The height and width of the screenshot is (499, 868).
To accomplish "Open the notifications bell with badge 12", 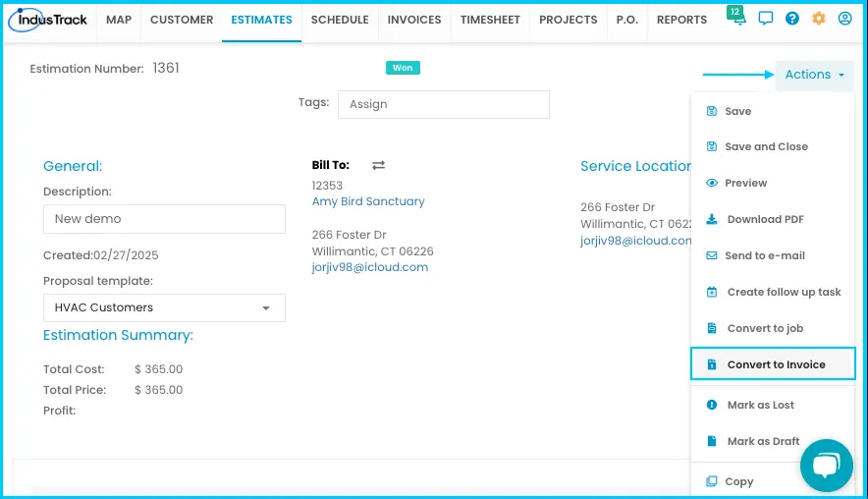I will [x=736, y=16].
